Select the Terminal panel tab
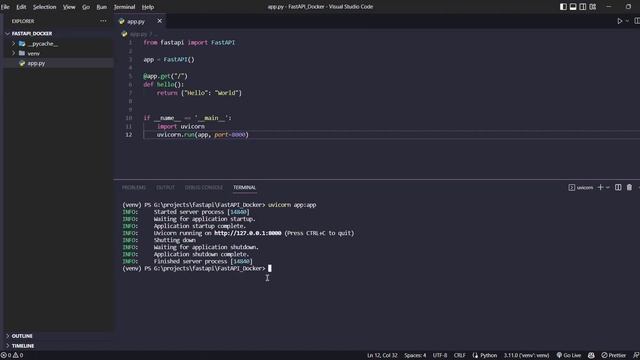Image resolution: width=640 pixels, height=360 pixels. [244, 187]
